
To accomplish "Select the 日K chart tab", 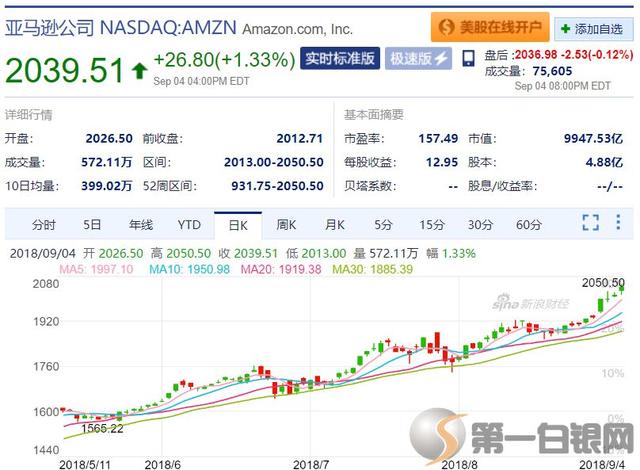I will 238,226.
